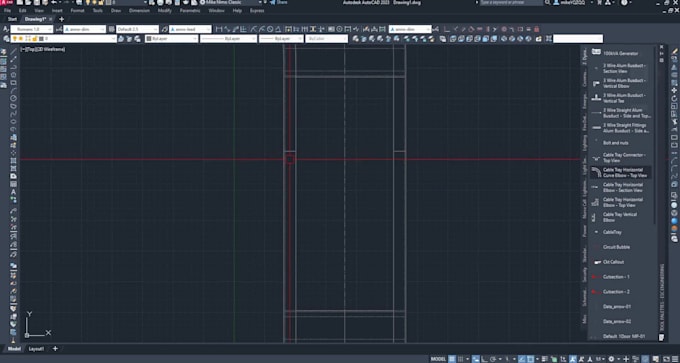Open the anno-lead multileader style dropdown

tap(190, 29)
